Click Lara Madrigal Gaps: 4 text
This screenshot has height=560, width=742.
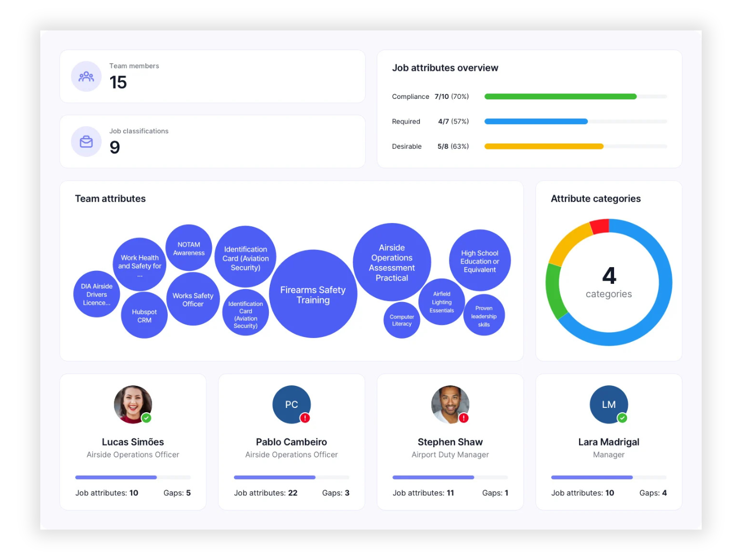(x=653, y=493)
